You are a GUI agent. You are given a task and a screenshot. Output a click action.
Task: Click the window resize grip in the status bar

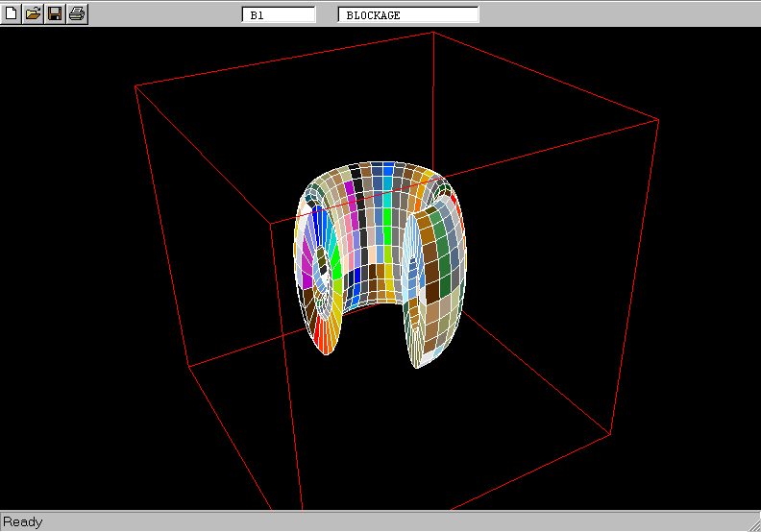[x=752, y=523]
